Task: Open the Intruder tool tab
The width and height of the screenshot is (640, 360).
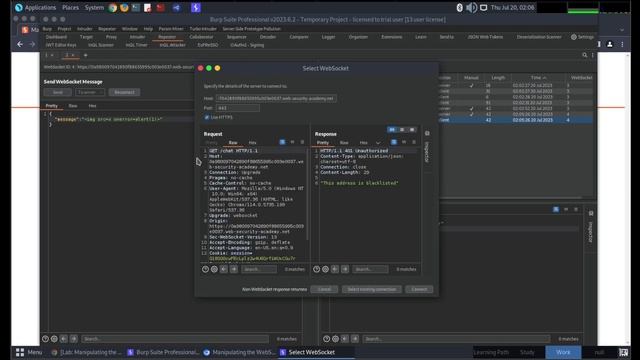Action: pyautogui.click(x=137, y=37)
